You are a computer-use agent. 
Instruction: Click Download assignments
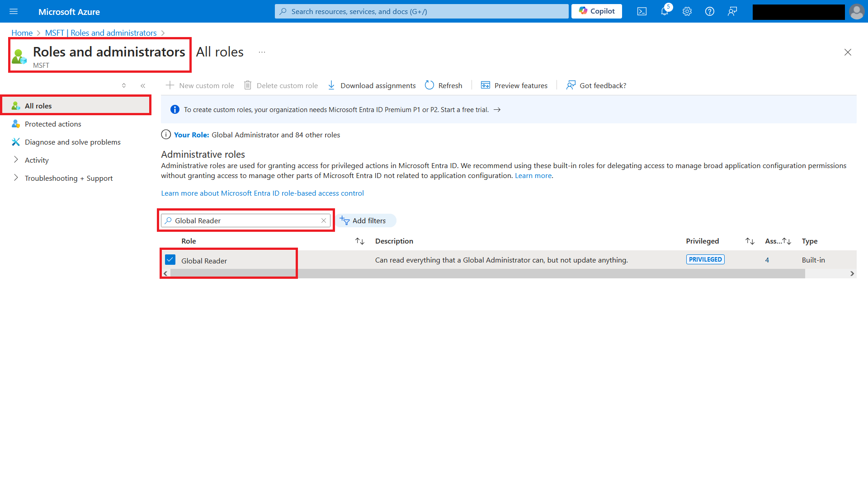click(x=372, y=85)
